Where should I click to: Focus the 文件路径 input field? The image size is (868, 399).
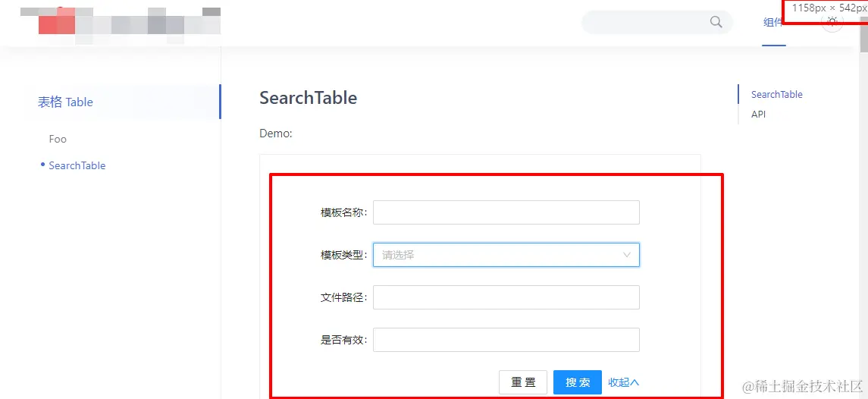506,297
